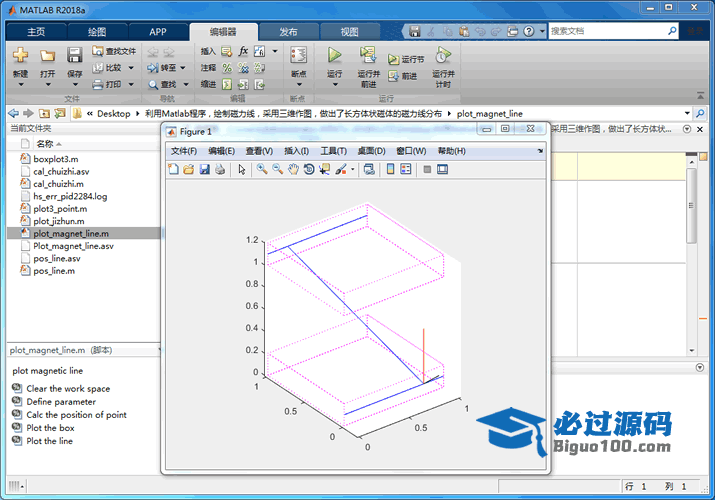
Task: Click Insert Colorbar icon in Figure 1
Action: pos(390,169)
